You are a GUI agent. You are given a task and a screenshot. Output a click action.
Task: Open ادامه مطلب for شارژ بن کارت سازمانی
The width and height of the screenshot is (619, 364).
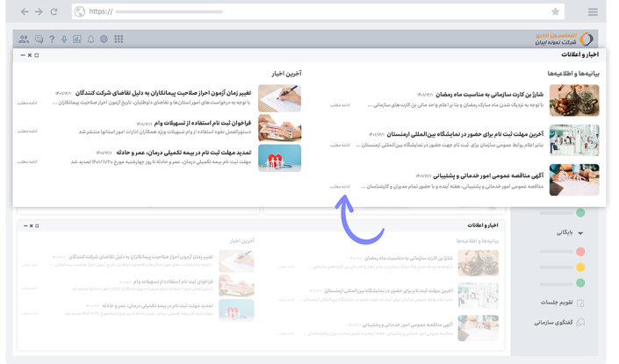coord(340,105)
